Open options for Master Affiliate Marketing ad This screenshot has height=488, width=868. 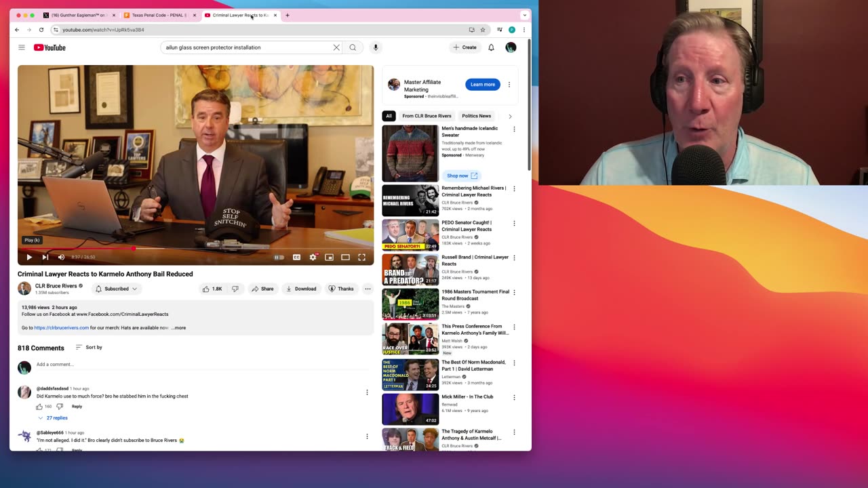(x=509, y=85)
